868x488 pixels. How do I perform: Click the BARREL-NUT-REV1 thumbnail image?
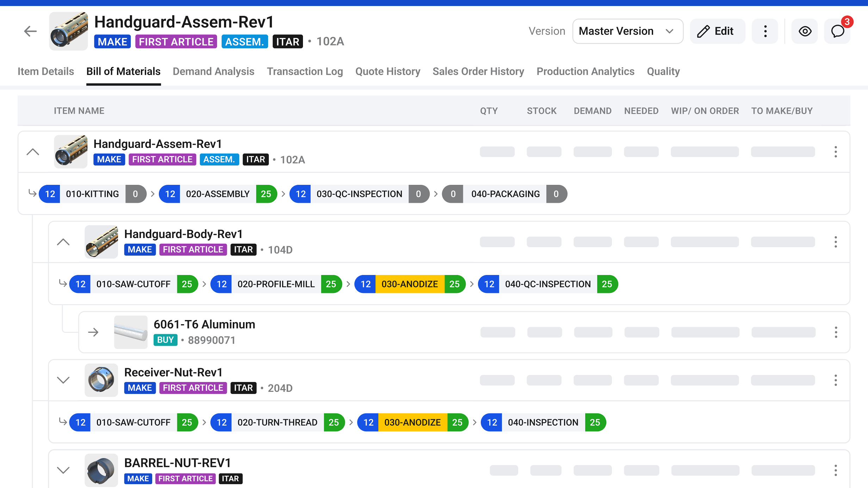click(x=101, y=470)
